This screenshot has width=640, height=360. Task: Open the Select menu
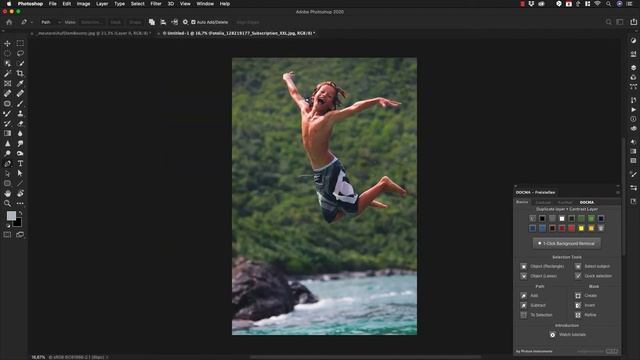[138, 4]
